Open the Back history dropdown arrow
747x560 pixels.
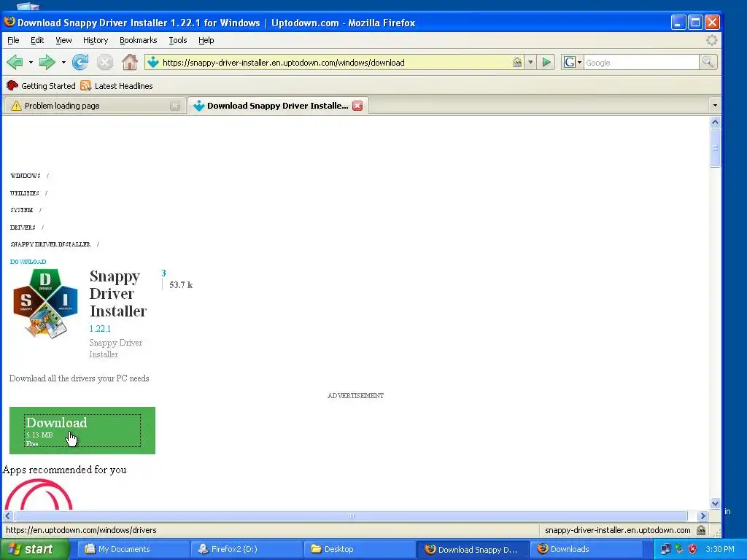point(31,63)
